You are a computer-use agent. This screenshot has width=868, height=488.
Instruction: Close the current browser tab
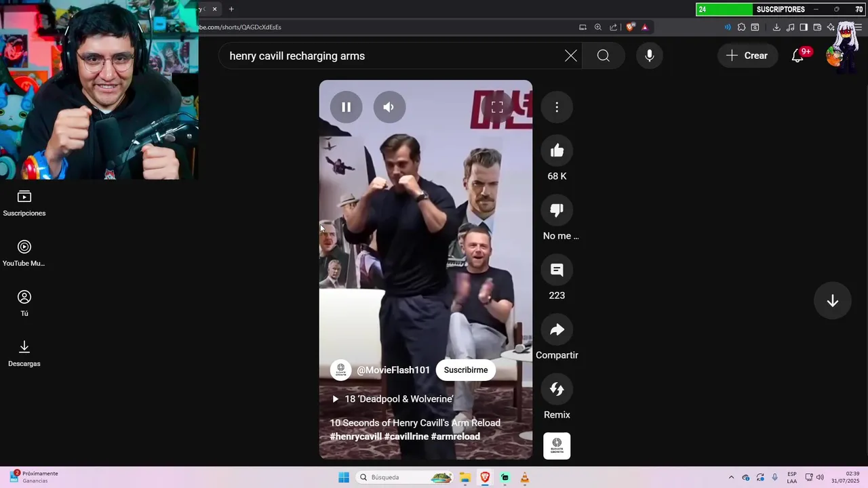pos(215,9)
